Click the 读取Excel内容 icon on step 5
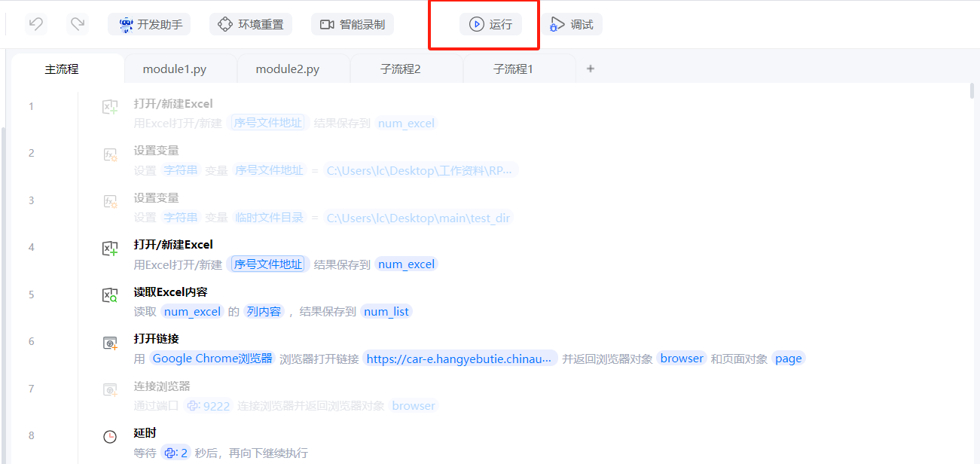980x464 pixels. tap(110, 295)
